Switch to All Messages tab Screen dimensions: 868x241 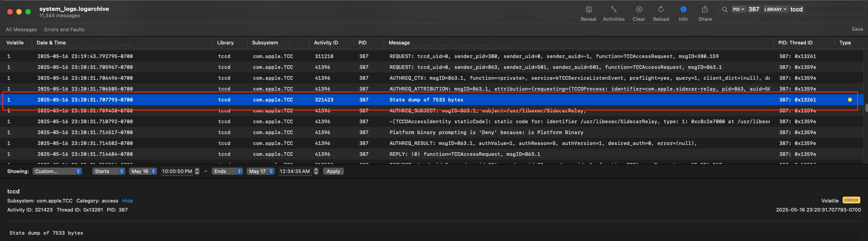[21, 29]
